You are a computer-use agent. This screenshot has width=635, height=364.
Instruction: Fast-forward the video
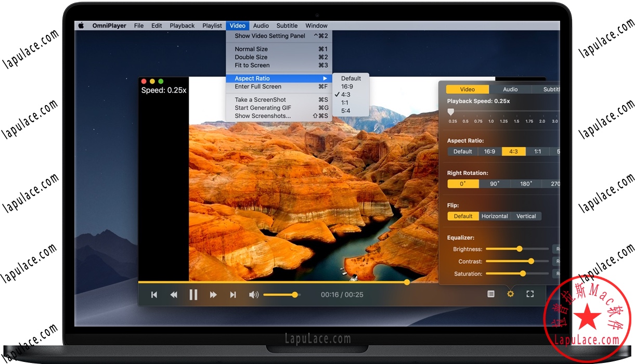[213, 294]
